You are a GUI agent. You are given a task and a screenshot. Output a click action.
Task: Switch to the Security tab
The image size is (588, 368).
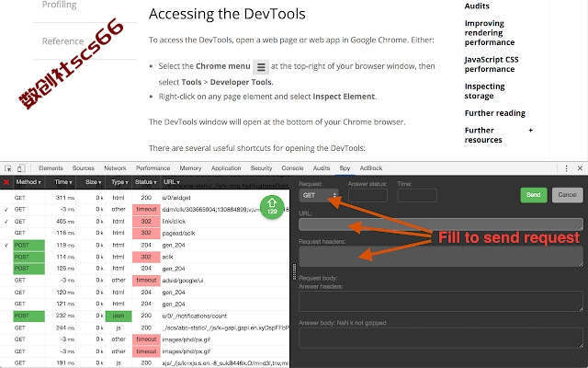pos(261,168)
